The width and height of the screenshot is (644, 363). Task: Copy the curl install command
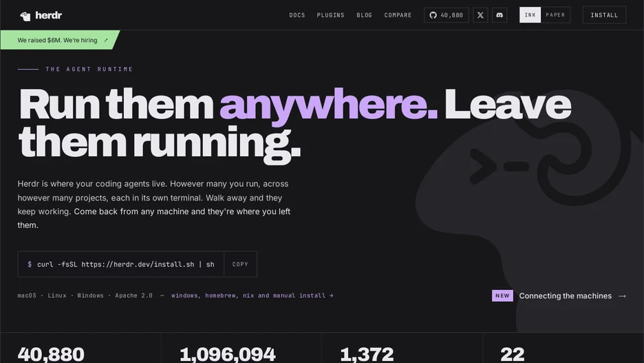(240, 265)
